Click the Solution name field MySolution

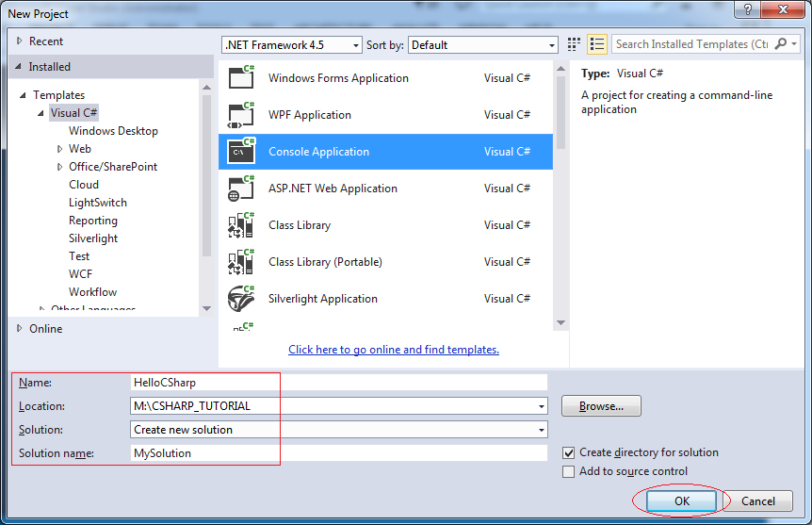coord(339,453)
